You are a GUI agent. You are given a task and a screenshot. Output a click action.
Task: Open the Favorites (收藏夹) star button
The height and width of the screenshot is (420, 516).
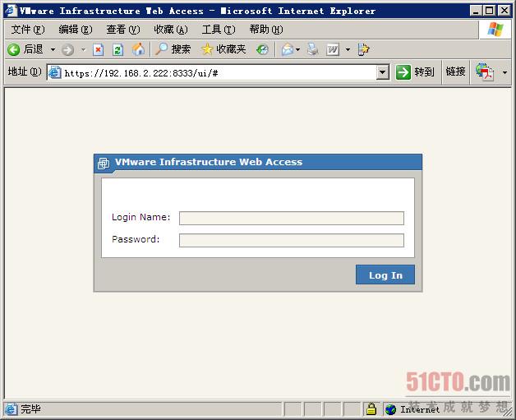point(223,49)
